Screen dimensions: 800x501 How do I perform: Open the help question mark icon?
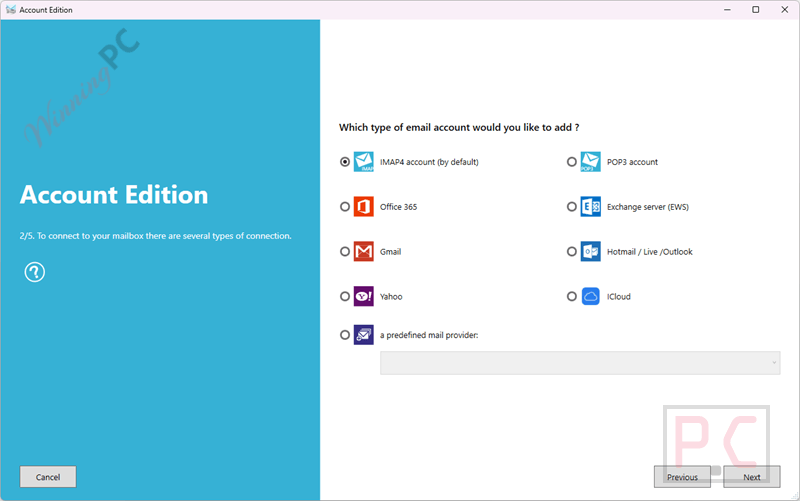35,272
